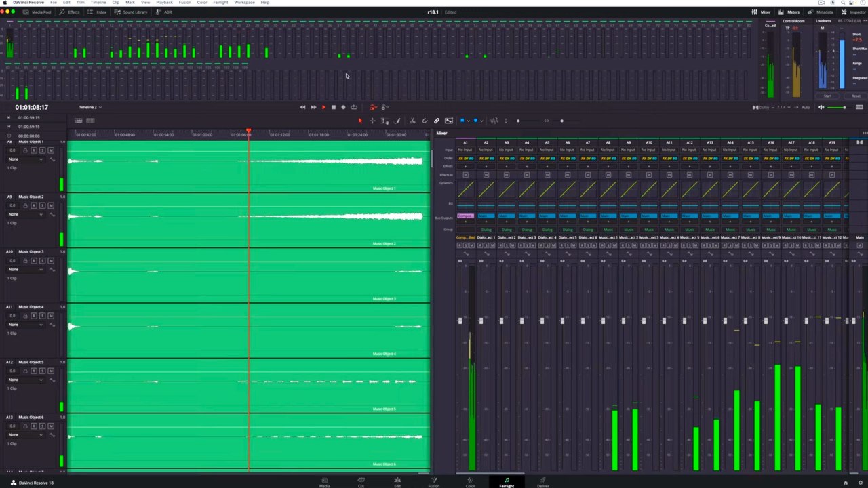Image resolution: width=868 pixels, height=488 pixels.
Task: Open the Timeline menu
Action: pos(98,3)
